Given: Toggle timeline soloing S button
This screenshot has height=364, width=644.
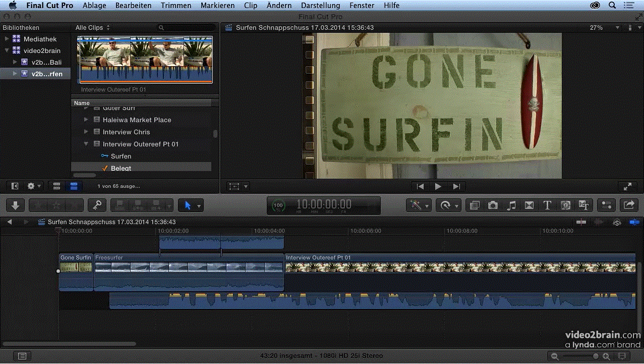Looking at the screenshot, I should pos(617,222).
